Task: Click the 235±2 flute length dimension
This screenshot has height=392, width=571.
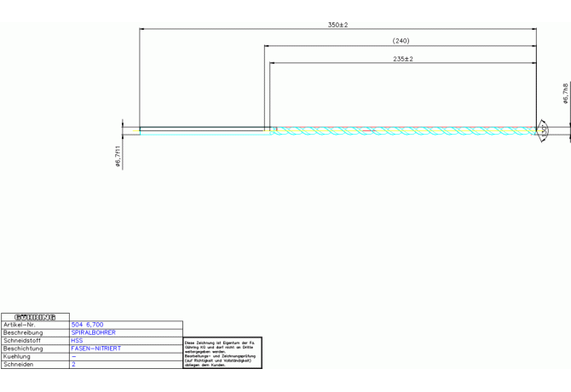Action: coord(403,59)
